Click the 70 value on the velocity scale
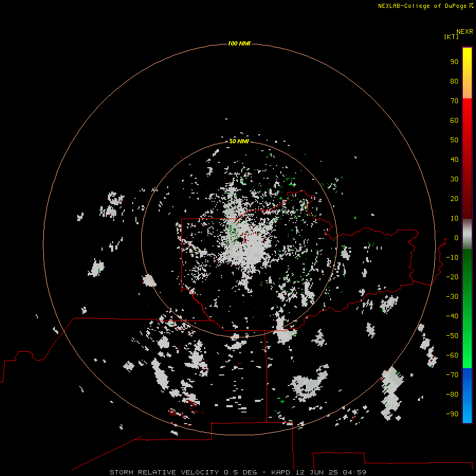This screenshot has height=476, width=476. click(454, 101)
